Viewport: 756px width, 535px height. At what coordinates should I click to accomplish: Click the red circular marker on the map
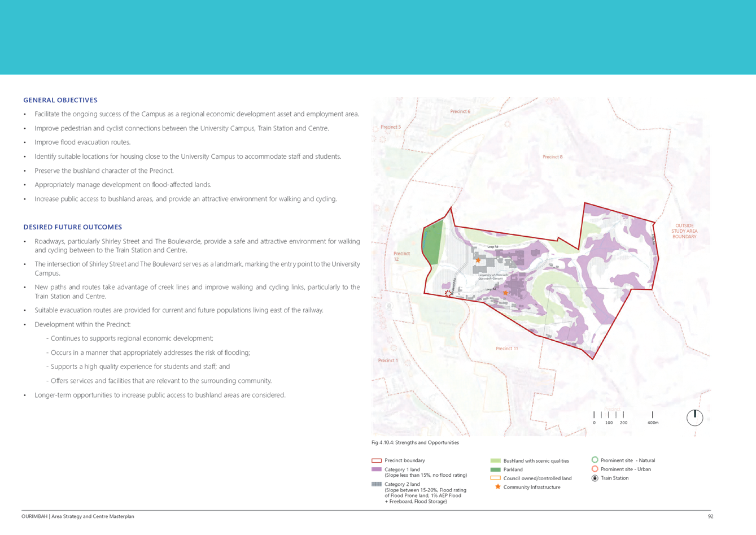pos(448,293)
